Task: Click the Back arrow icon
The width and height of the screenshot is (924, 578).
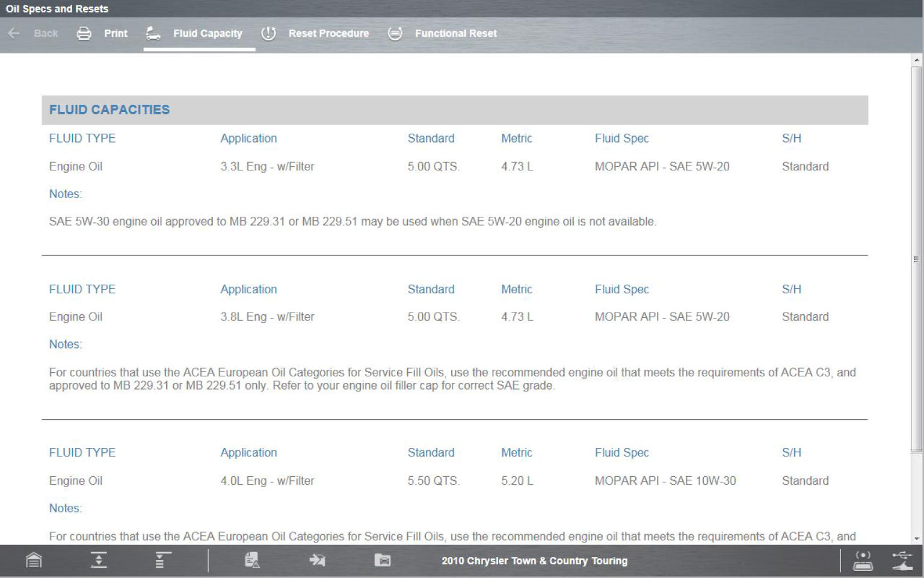Action: point(14,34)
